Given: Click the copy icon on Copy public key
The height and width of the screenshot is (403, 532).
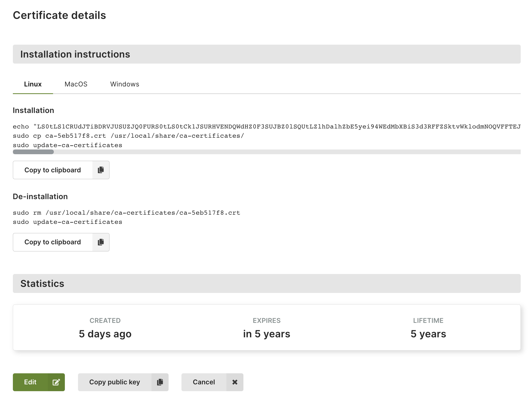Looking at the screenshot, I should coord(160,382).
